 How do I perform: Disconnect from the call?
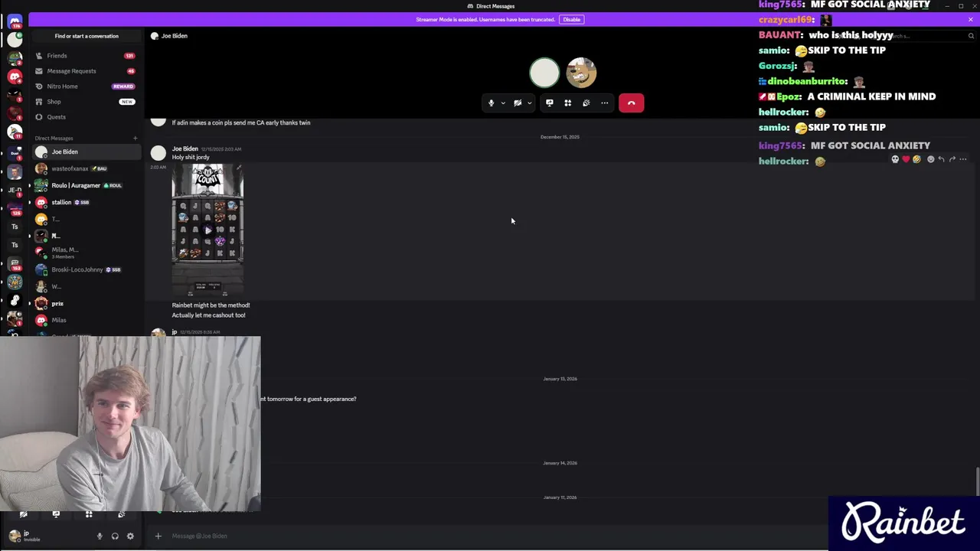(632, 103)
